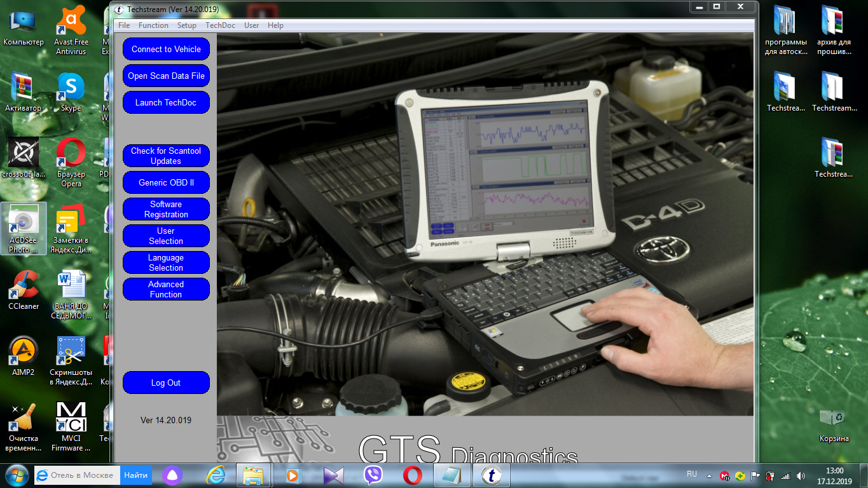Open Windows Explorer from taskbar
Viewport: 868px width, 488px height.
tap(254, 475)
